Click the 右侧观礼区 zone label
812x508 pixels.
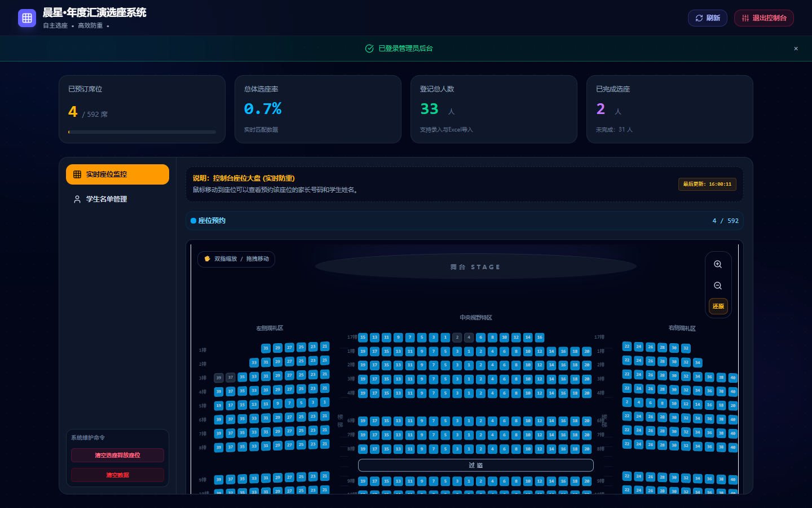[x=682, y=329]
